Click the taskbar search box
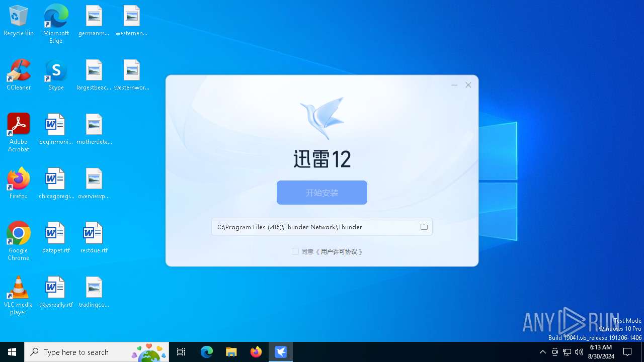Image resolution: width=644 pixels, height=362 pixels. (x=97, y=352)
